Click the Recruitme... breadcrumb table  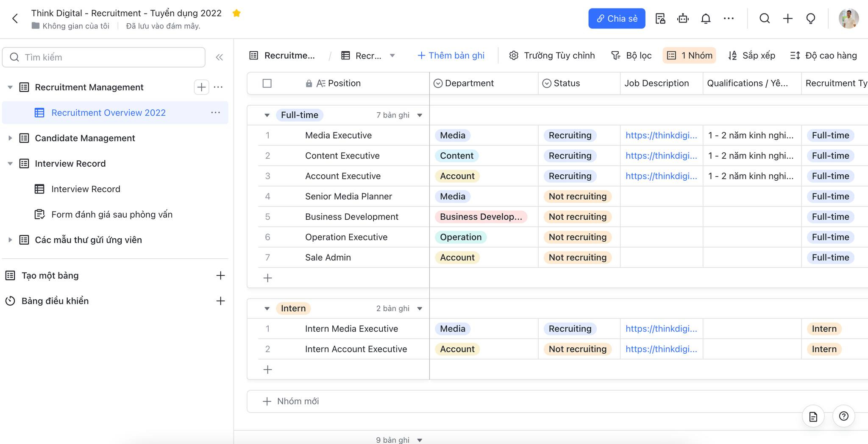click(x=282, y=56)
